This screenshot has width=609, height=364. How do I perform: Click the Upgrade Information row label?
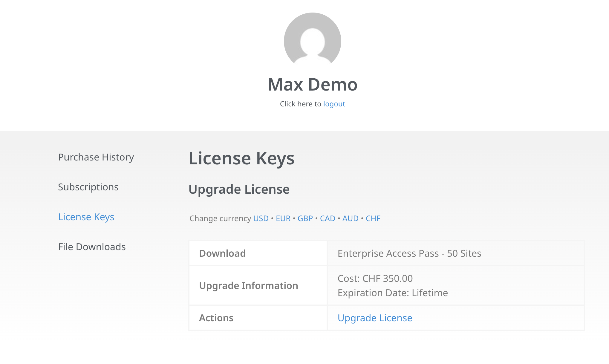pos(248,286)
